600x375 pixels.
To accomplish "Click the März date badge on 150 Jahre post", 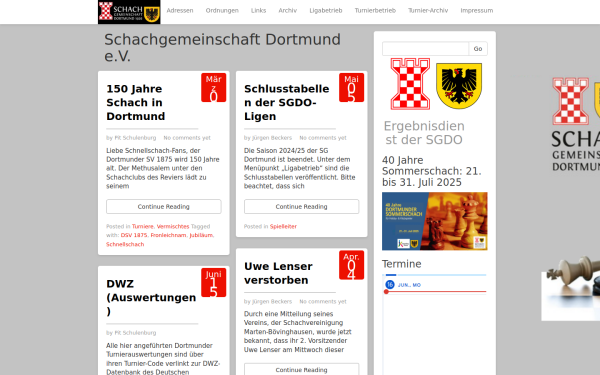I will click(214, 88).
